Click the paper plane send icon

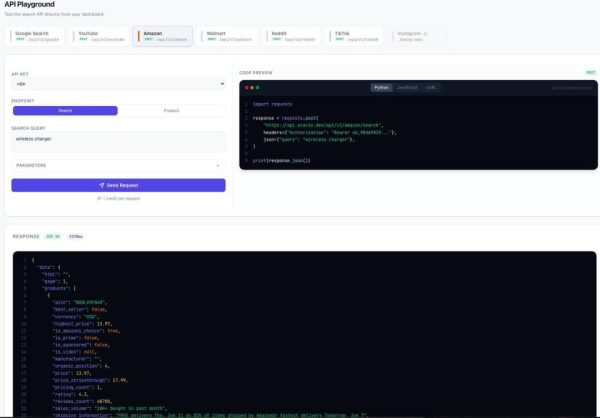point(101,185)
